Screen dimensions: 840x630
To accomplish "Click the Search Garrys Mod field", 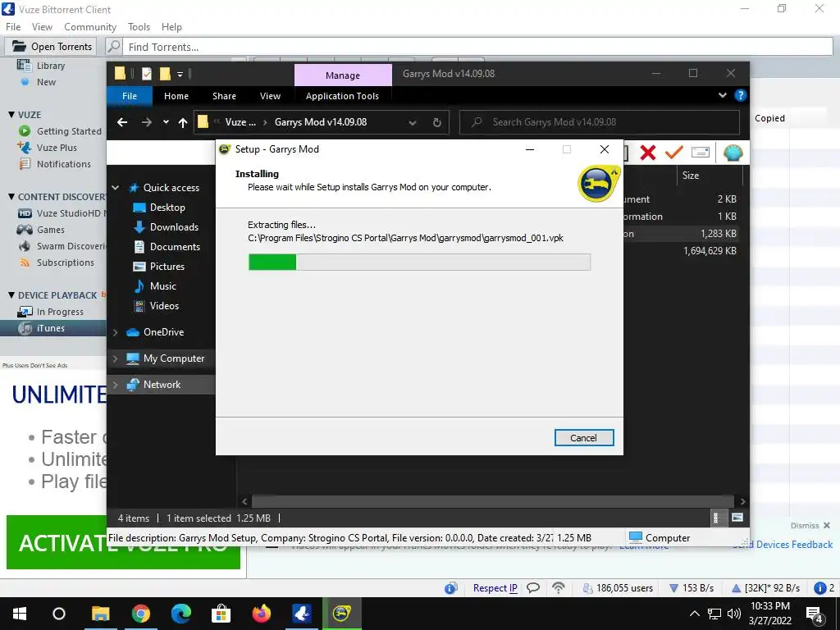I will (600, 122).
